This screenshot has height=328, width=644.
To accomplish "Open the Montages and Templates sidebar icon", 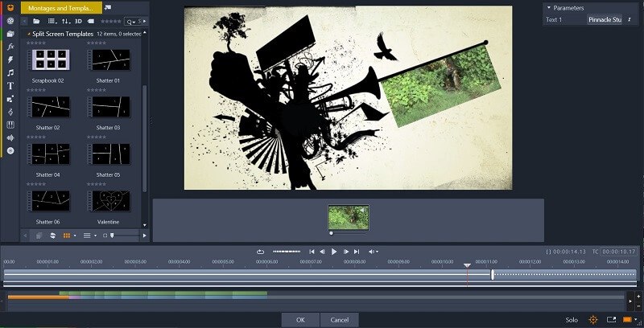I will [x=10, y=99].
